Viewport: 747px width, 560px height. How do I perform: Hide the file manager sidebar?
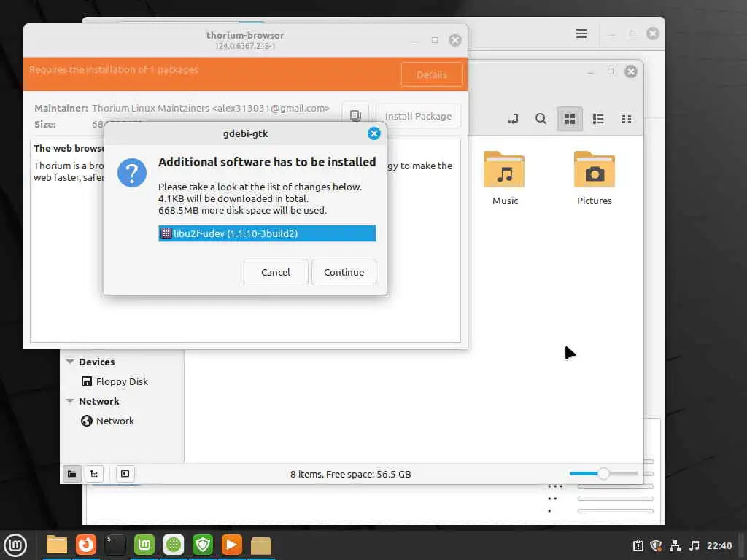[x=125, y=474]
